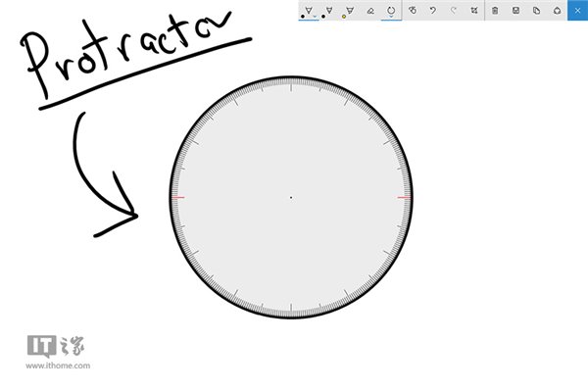Undo the last ink stroke

433,11
